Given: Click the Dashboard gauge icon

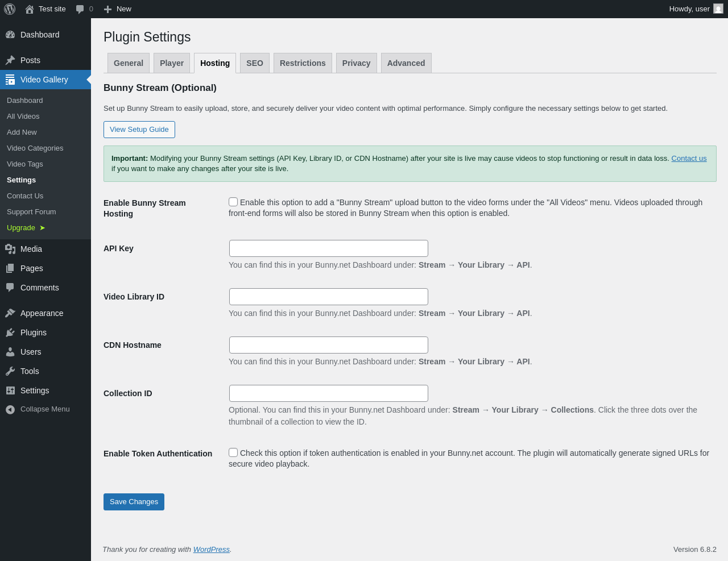Looking at the screenshot, I should 10,35.
